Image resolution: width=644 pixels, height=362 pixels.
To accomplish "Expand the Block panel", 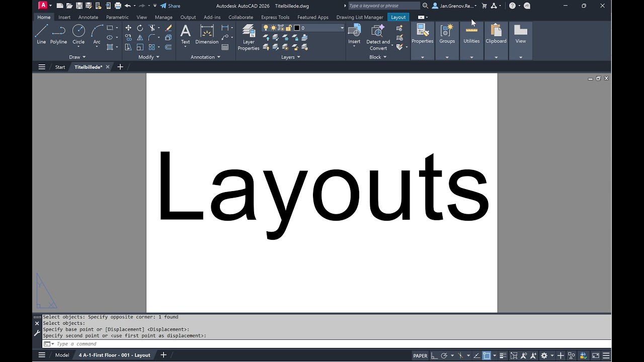I will [x=378, y=57].
